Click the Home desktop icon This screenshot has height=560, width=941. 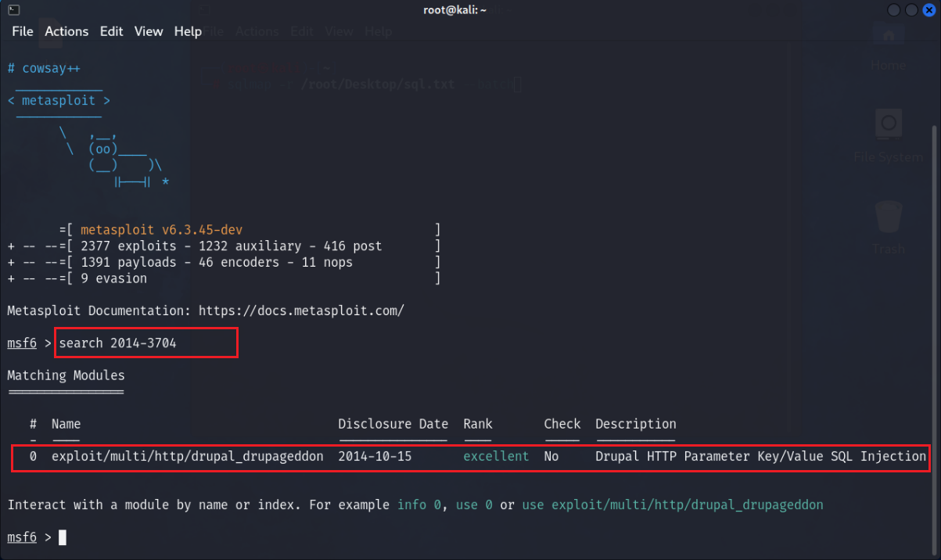point(888,47)
